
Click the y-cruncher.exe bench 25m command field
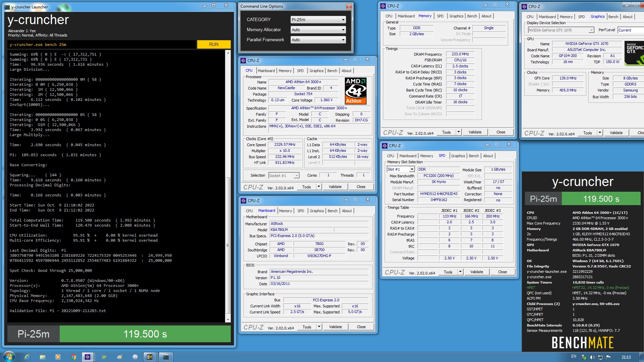coord(102,45)
